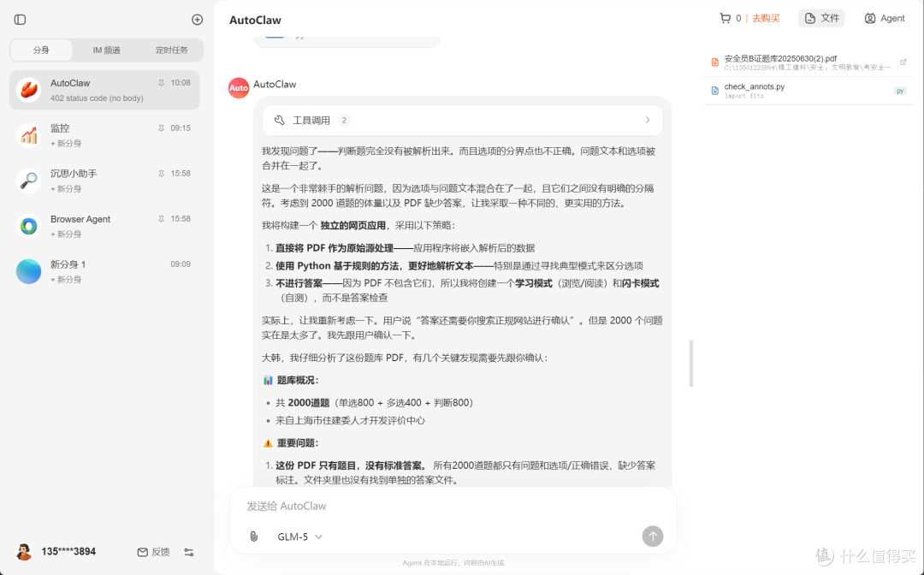Collapse the sidebar with the panel icon
This screenshot has height=575, width=924.
20,20
